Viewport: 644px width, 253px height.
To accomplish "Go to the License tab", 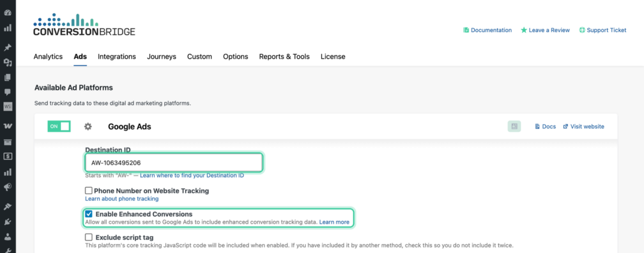I will 333,57.
